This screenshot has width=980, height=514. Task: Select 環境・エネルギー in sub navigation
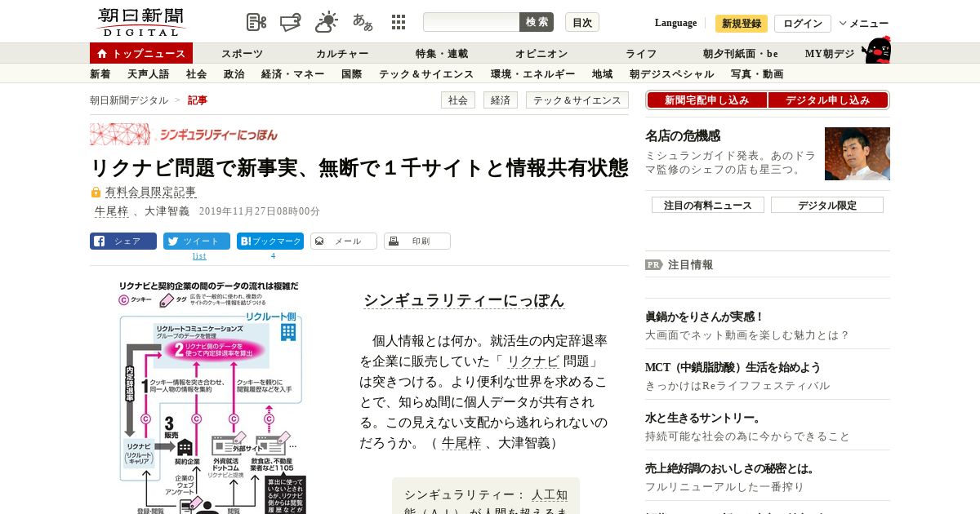[532, 73]
